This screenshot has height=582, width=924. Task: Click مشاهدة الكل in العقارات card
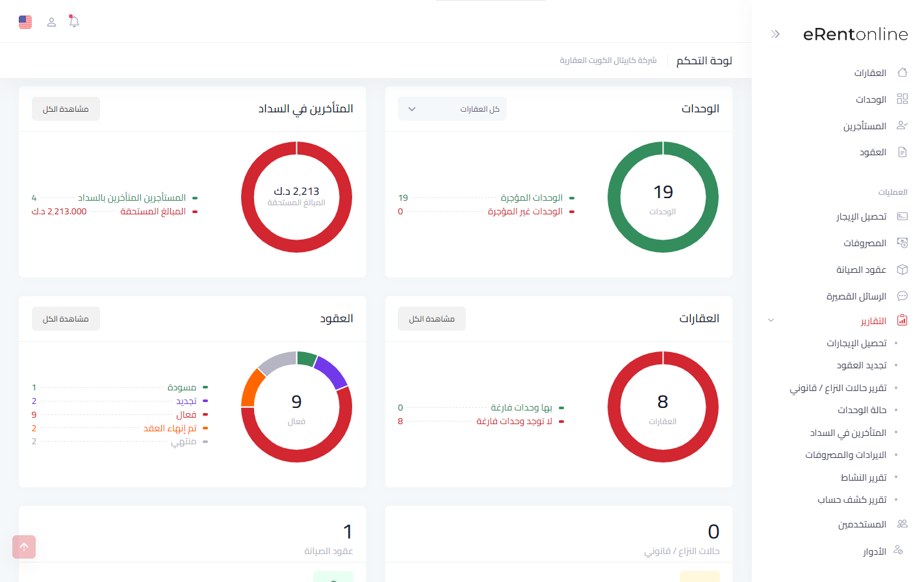(431, 319)
